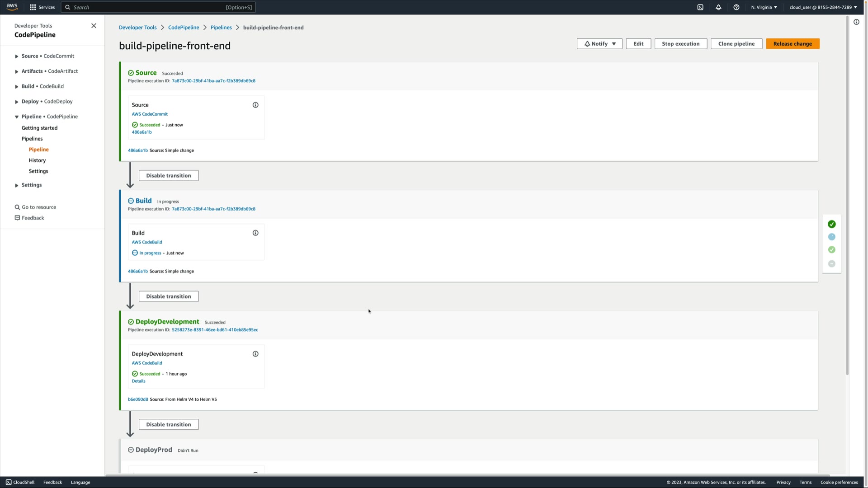This screenshot has width=868, height=488.
Task: Select History in sidebar navigation
Action: click(37, 160)
